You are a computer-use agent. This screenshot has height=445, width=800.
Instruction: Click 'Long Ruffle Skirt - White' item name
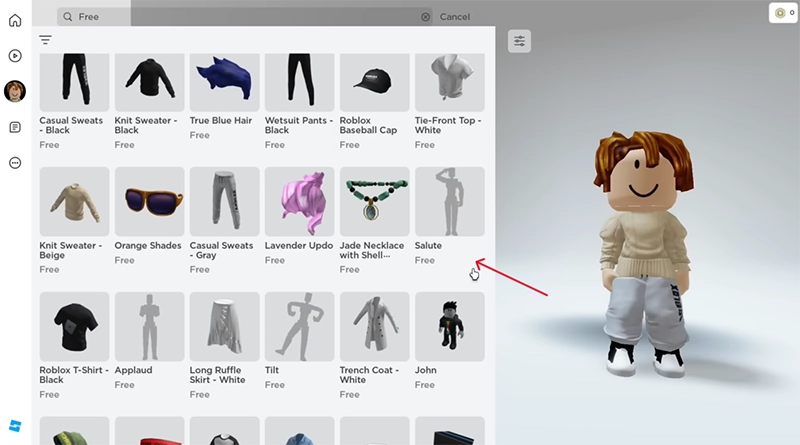coord(218,375)
